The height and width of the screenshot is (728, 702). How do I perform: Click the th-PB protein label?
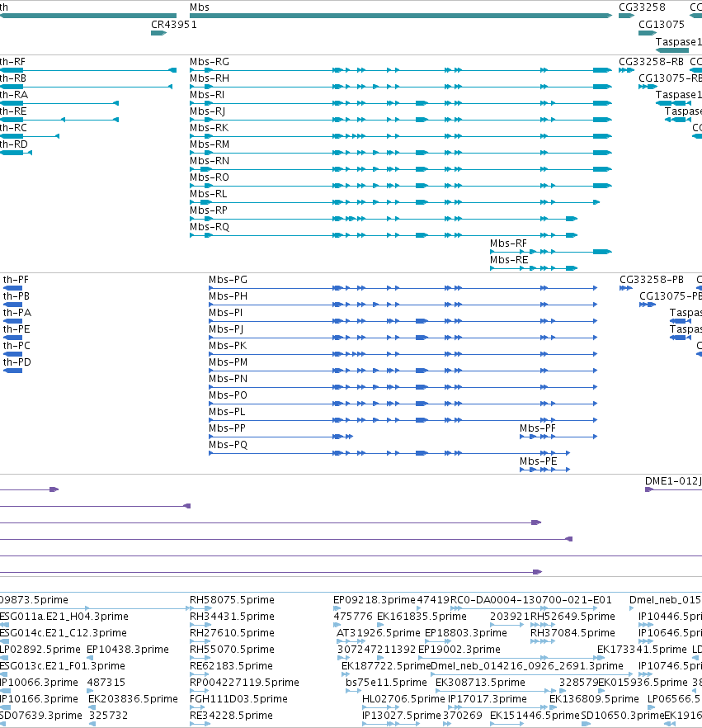click(x=16, y=296)
